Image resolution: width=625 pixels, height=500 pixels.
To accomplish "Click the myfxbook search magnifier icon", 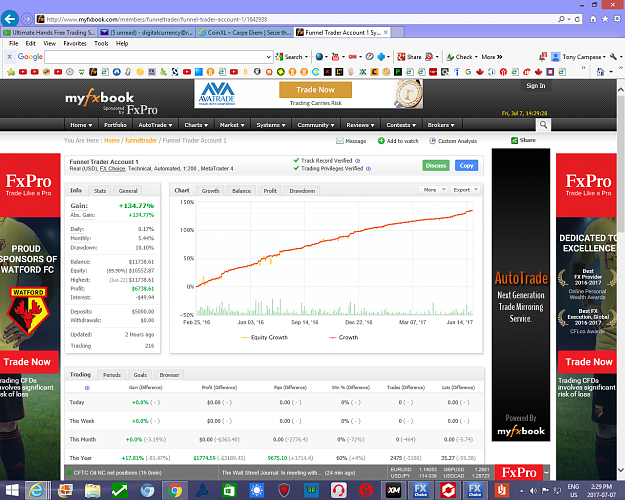I will (x=543, y=125).
